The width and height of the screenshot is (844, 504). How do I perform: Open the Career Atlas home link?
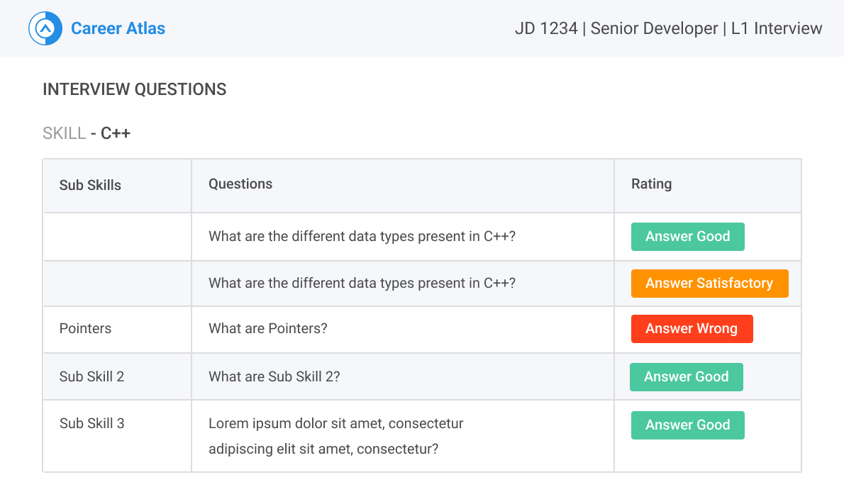pos(118,28)
